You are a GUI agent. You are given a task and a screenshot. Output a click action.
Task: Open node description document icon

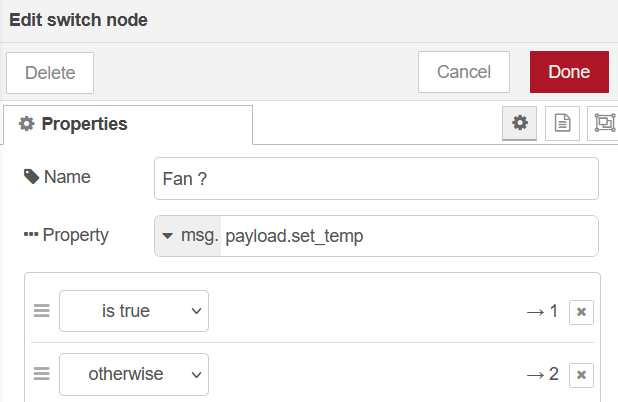(562, 123)
